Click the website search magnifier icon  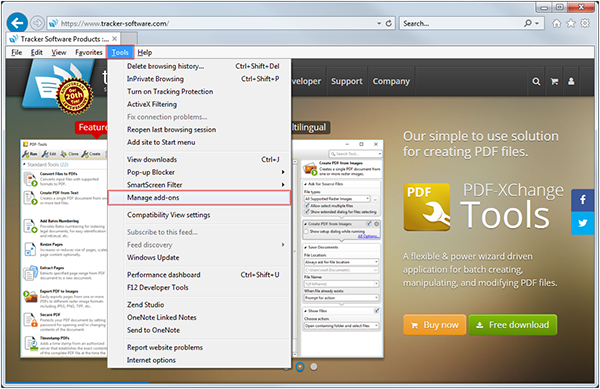[536, 81]
